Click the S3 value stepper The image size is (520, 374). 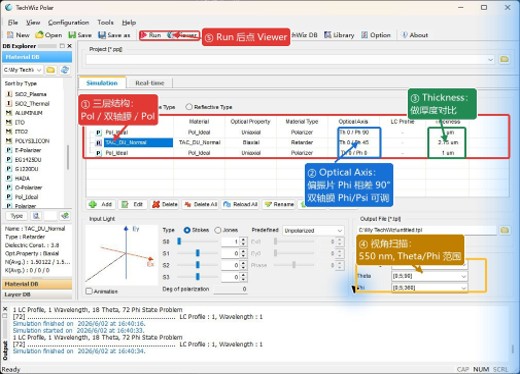tap(243, 277)
